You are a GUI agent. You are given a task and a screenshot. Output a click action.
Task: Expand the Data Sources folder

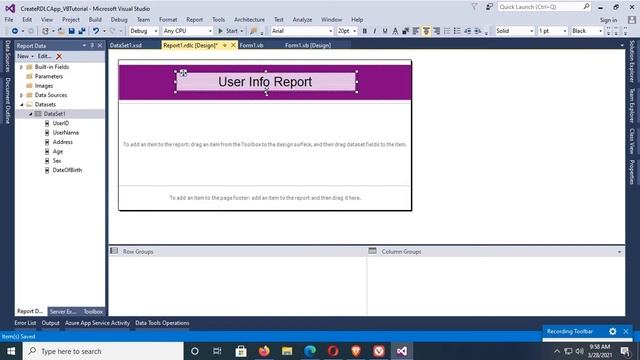click(22, 95)
